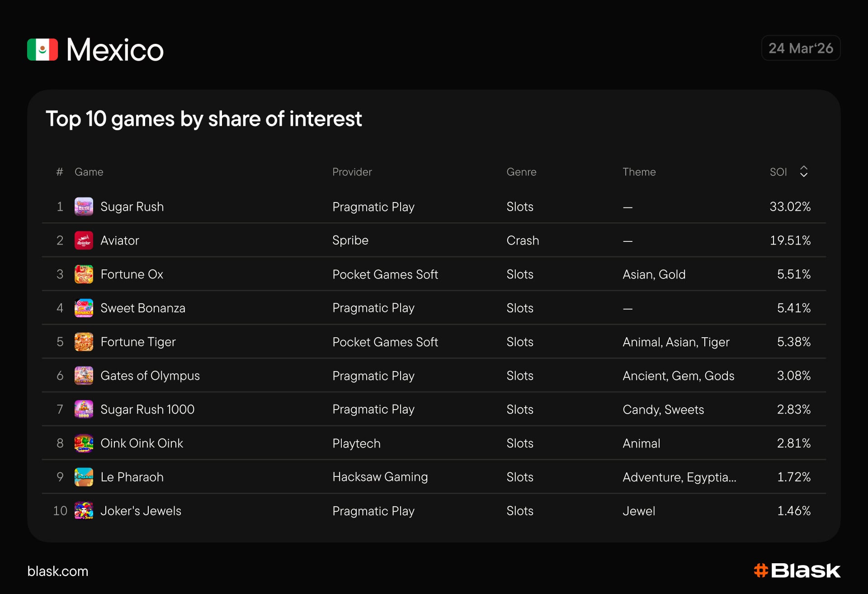Click the Blask logo

point(797,570)
